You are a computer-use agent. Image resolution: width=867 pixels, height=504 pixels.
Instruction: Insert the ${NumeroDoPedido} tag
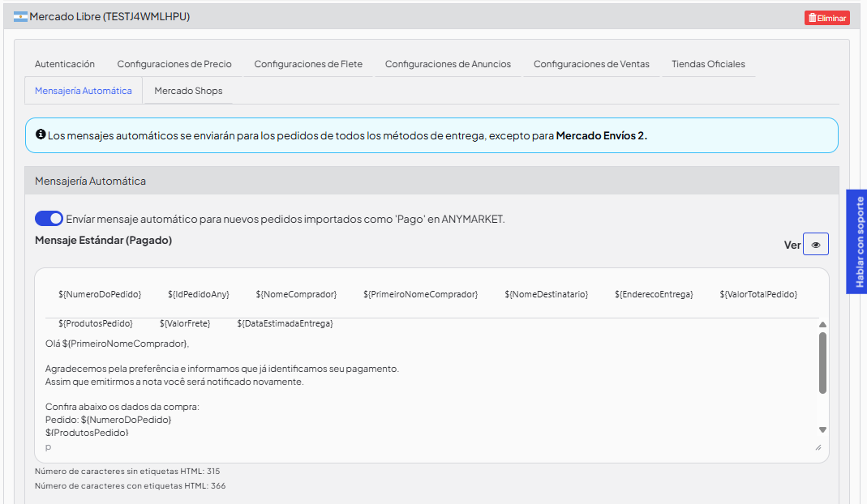pyautogui.click(x=100, y=295)
